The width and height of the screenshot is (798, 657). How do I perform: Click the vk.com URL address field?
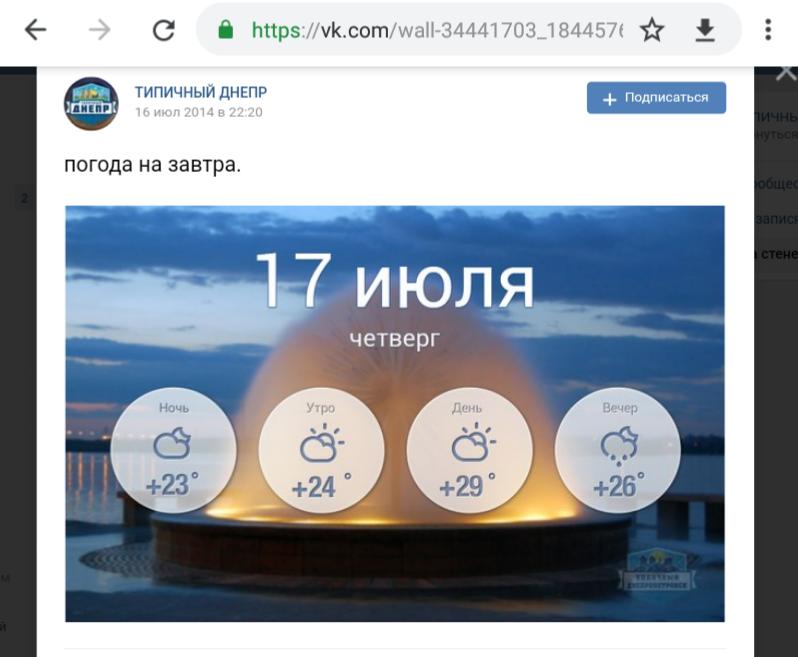point(437,30)
